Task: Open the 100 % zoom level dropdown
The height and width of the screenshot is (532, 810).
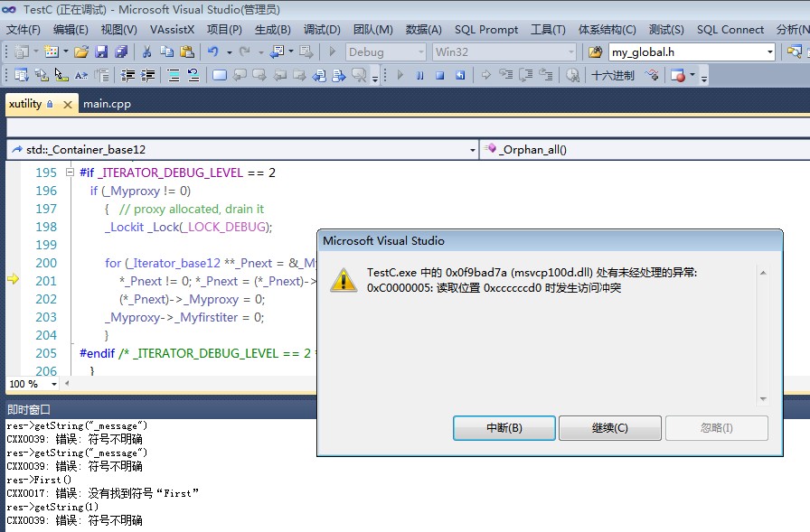Action: [53, 384]
